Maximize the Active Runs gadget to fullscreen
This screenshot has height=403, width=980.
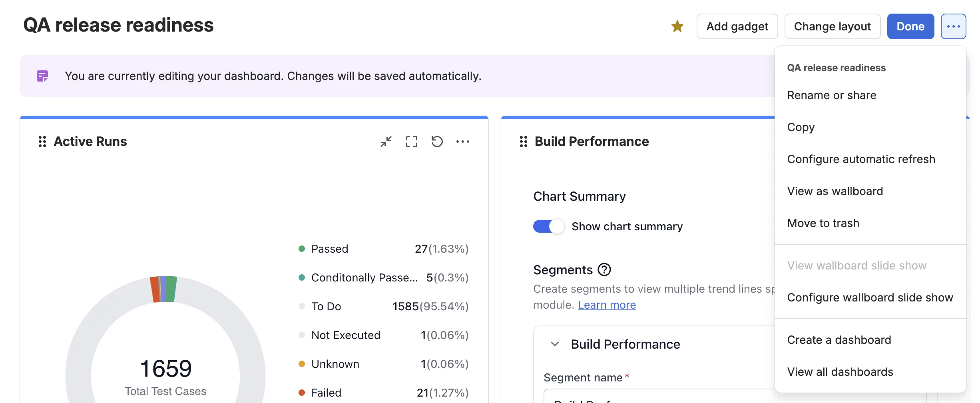coord(412,142)
